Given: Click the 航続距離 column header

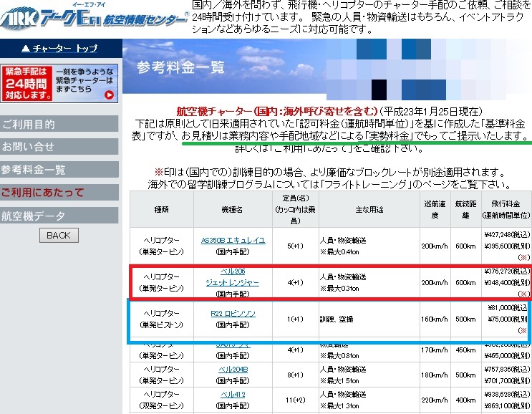Looking at the screenshot, I should [466, 209].
